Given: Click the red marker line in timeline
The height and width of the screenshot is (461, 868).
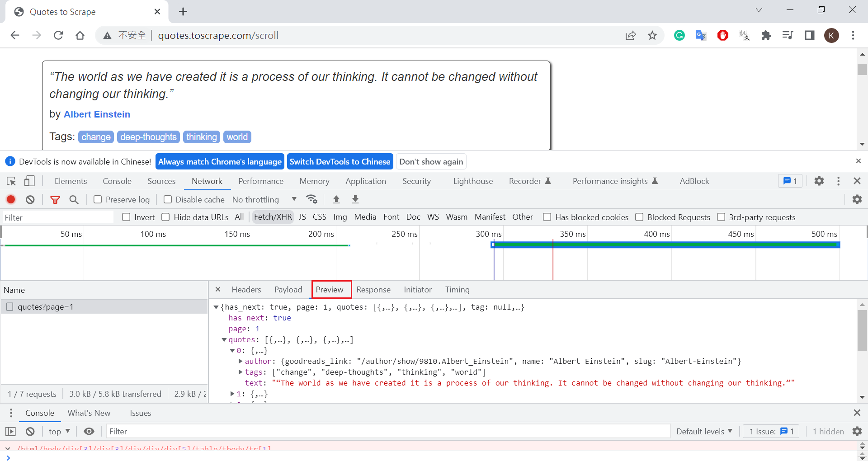Looking at the screenshot, I should point(552,262).
